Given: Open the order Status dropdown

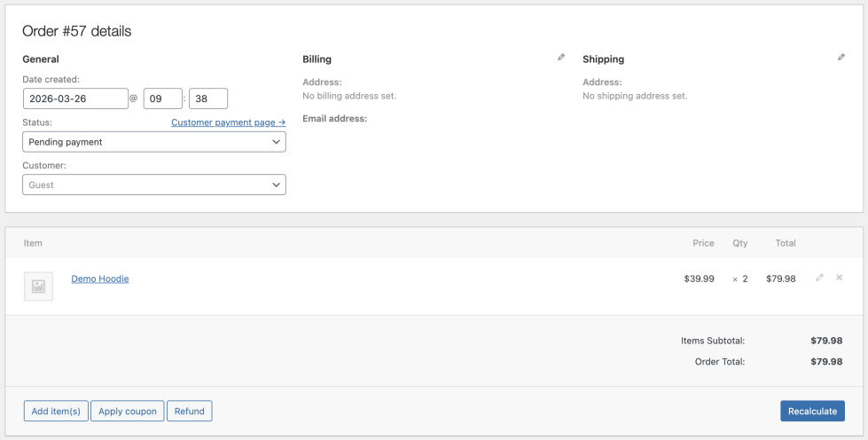Looking at the screenshot, I should (153, 142).
